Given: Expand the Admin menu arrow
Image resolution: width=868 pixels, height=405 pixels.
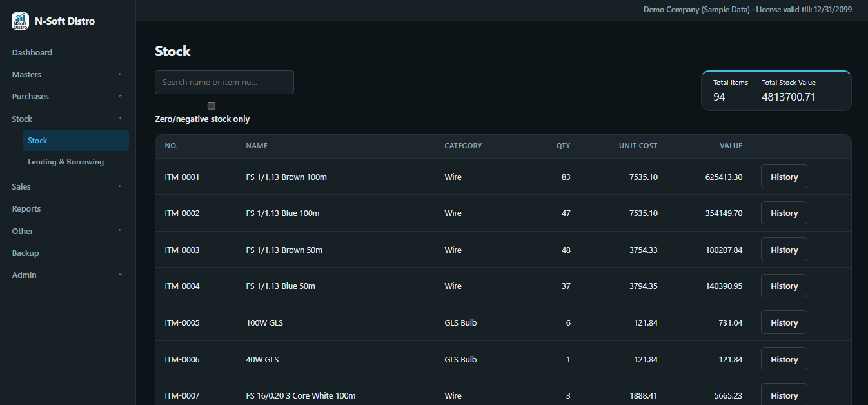Looking at the screenshot, I should coord(120,275).
